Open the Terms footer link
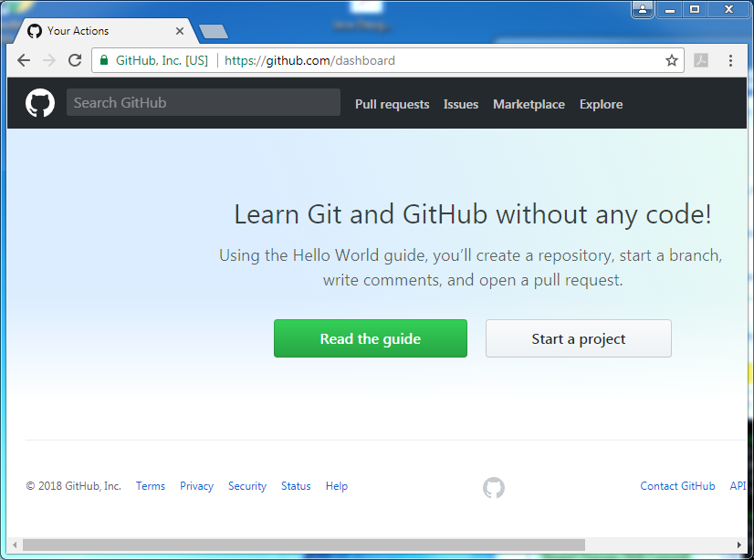 click(151, 486)
